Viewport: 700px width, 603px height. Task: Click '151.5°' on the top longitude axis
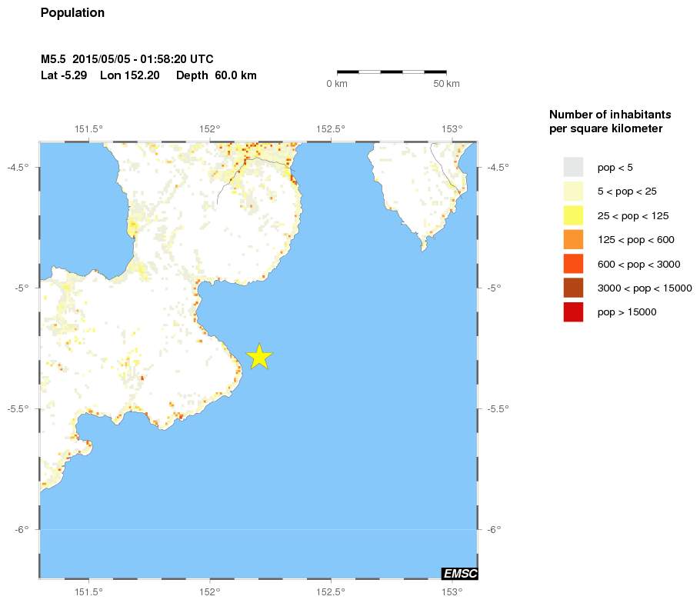pos(88,129)
